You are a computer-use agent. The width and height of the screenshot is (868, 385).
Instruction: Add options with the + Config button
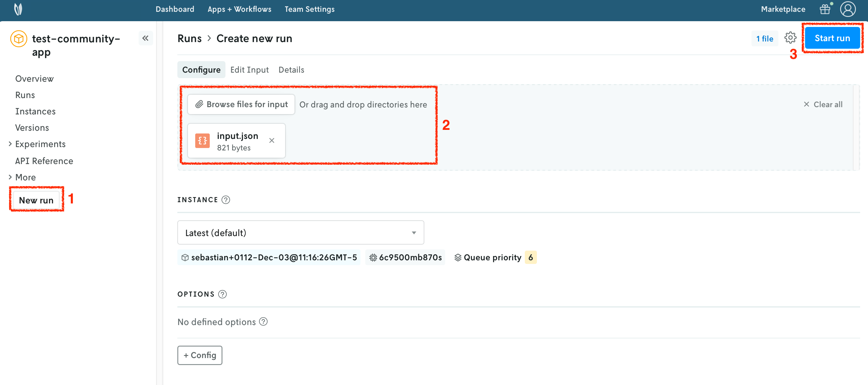point(200,355)
